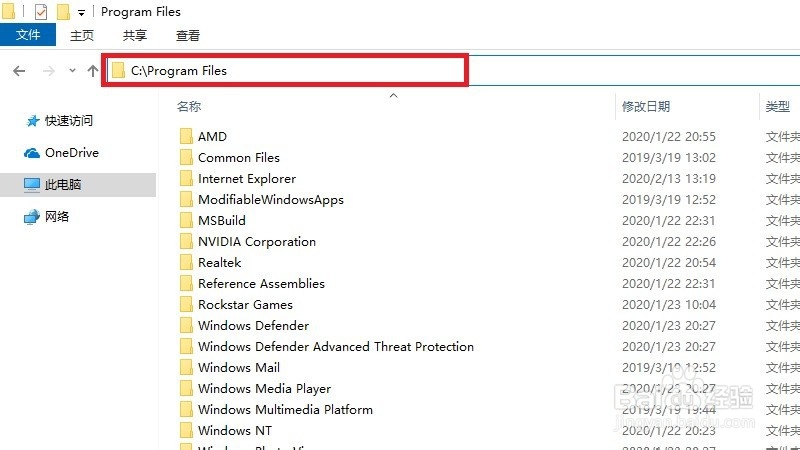Go up one folder level
The width and height of the screenshot is (800, 450).
(x=92, y=70)
